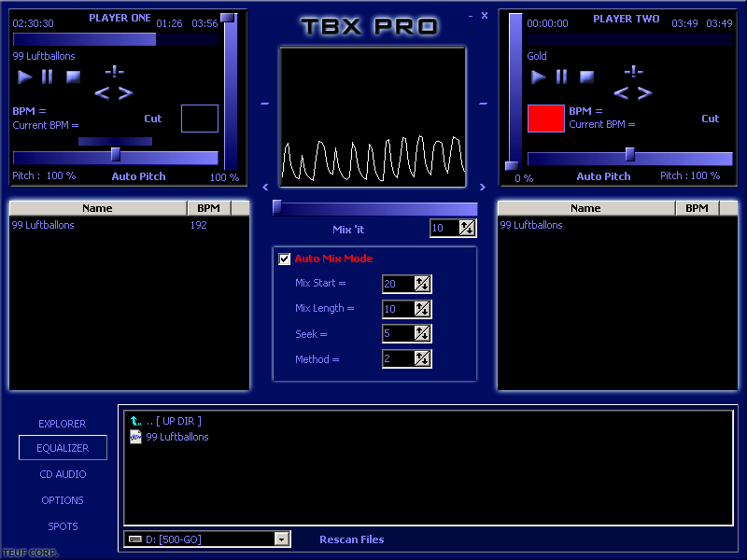Click the left playlist Name column header
747x560 pixels.
98,208
